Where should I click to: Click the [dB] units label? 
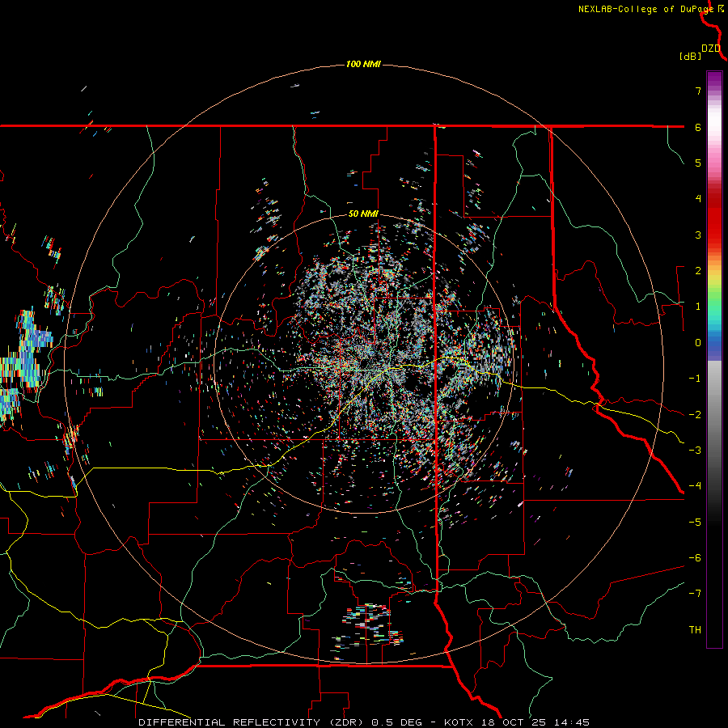(691, 56)
